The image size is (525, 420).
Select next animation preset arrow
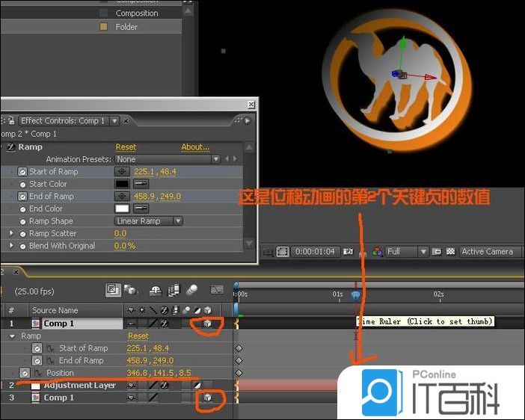coord(235,159)
